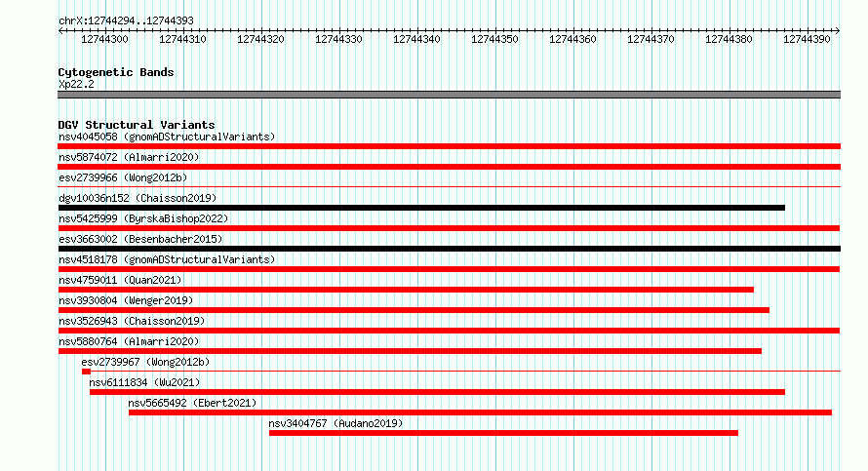Open variant label nsv6111834 (Wu2021)
Image resolution: width=868 pixels, height=471 pixels.
pyautogui.click(x=144, y=382)
